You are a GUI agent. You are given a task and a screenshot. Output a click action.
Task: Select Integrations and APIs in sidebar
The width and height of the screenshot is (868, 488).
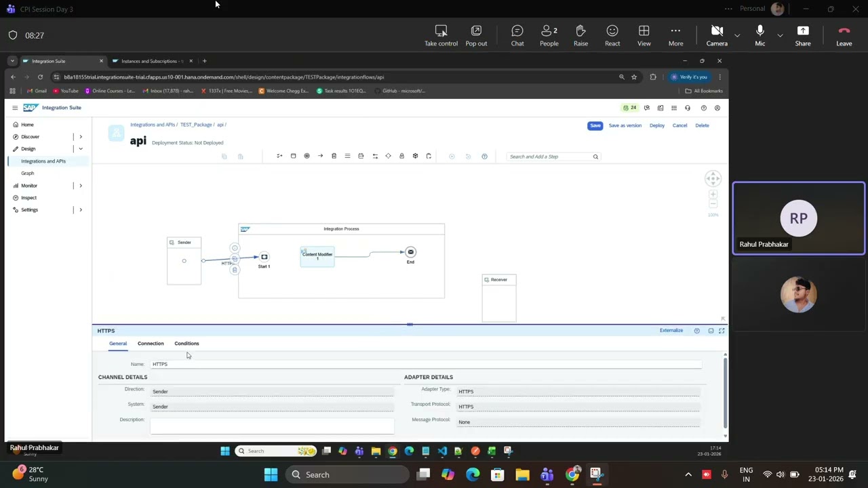(43, 161)
